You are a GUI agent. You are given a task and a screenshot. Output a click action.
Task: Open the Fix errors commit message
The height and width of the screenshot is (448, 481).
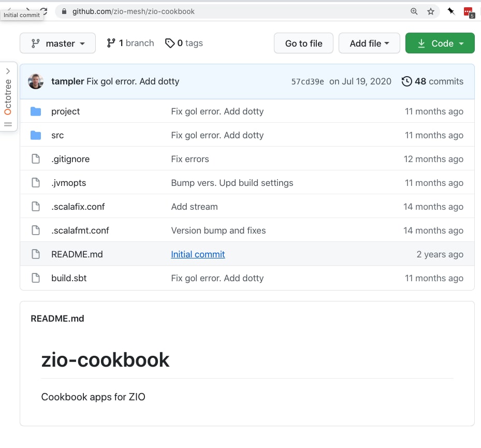coord(190,159)
